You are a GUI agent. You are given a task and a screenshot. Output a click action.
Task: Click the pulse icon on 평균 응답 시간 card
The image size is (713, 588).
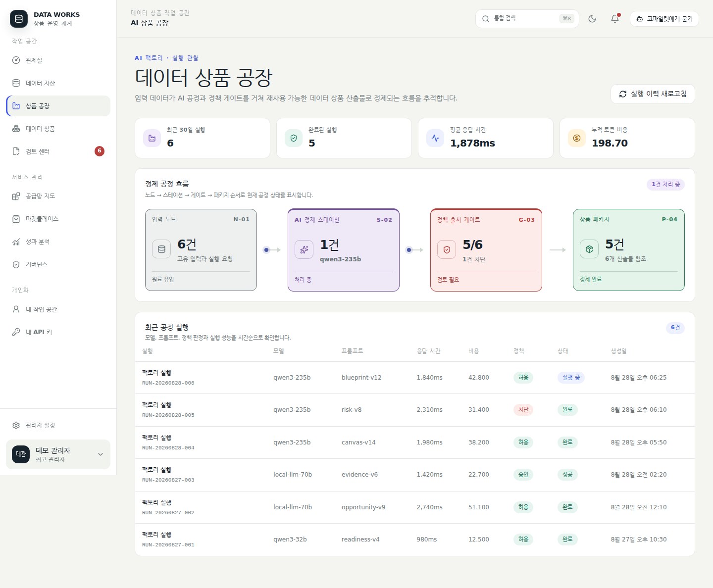pos(435,138)
